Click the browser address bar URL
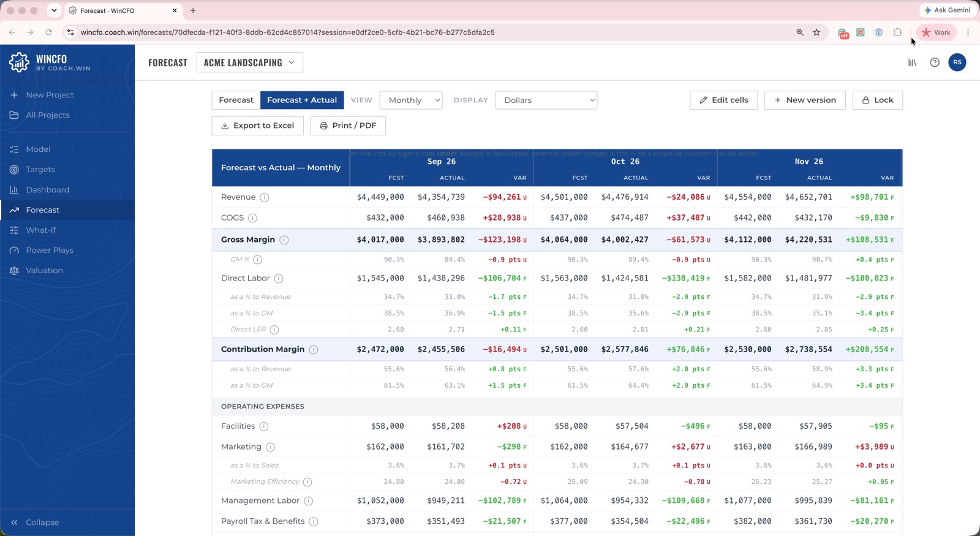The image size is (980, 536). (288, 32)
